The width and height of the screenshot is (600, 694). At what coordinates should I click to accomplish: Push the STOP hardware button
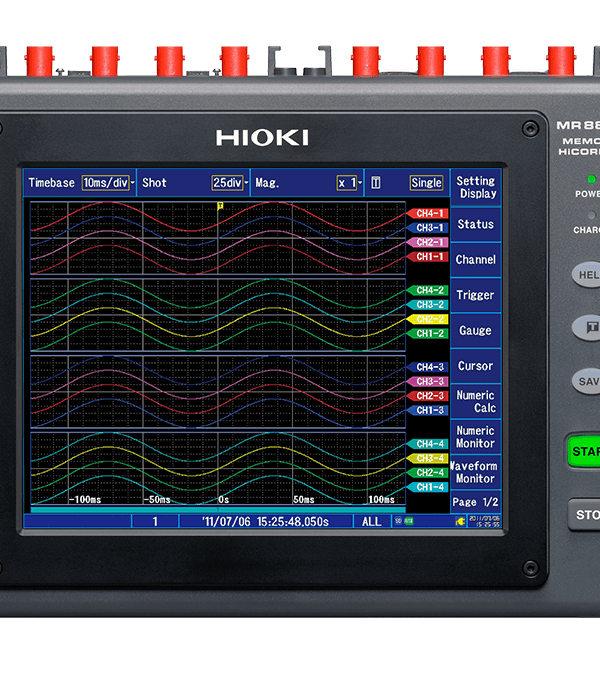[x=585, y=515]
